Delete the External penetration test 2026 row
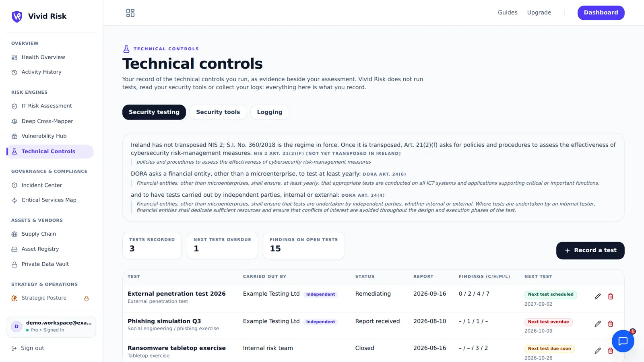Screen dimensions: 644x362 pyautogui.click(x=611, y=296)
